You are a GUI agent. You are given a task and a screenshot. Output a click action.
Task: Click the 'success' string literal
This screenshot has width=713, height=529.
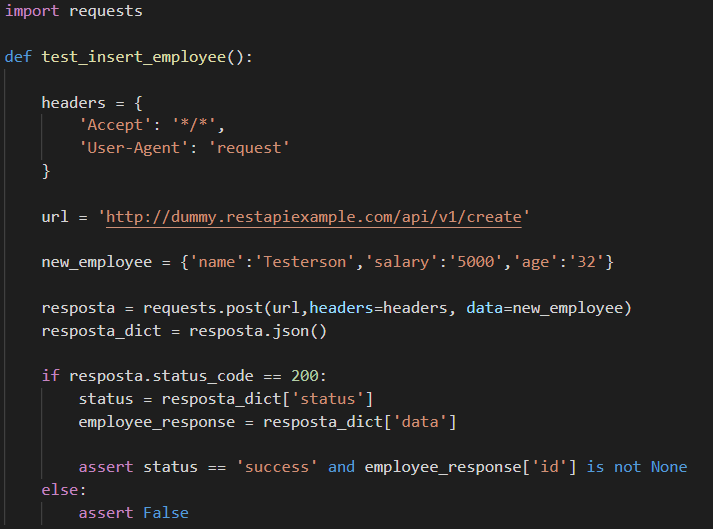tap(276, 468)
